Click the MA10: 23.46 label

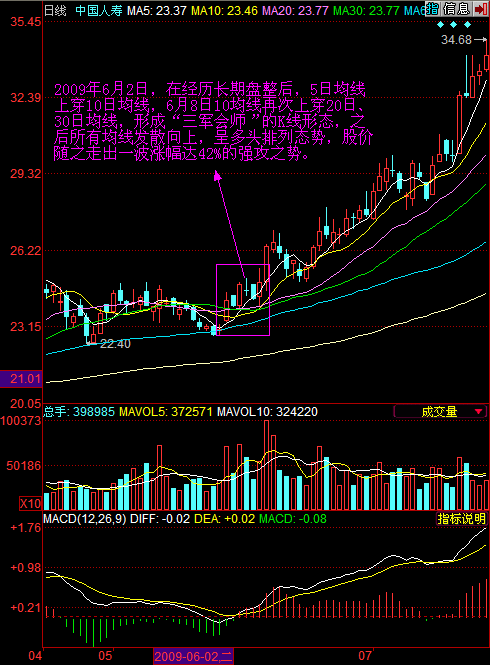pyautogui.click(x=224, y=10)
